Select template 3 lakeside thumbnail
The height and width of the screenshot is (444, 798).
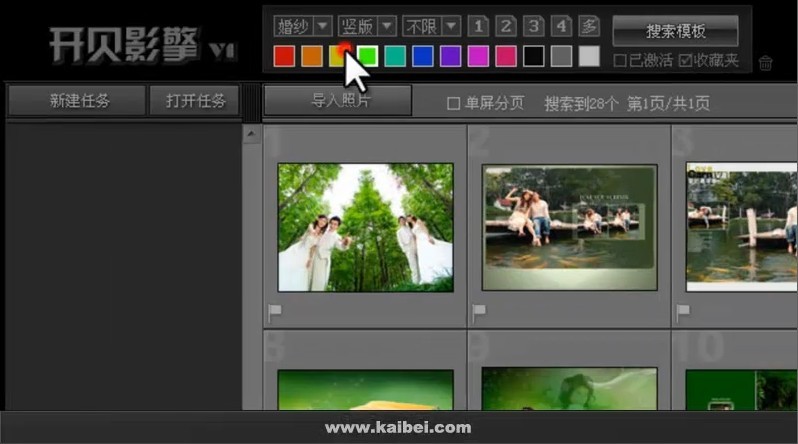point(742,228)
